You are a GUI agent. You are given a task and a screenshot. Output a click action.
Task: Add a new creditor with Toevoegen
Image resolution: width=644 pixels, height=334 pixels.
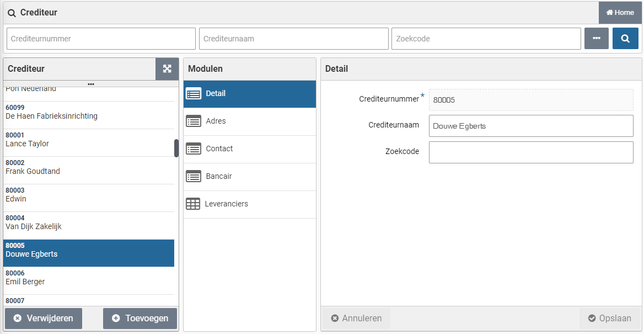140,319
